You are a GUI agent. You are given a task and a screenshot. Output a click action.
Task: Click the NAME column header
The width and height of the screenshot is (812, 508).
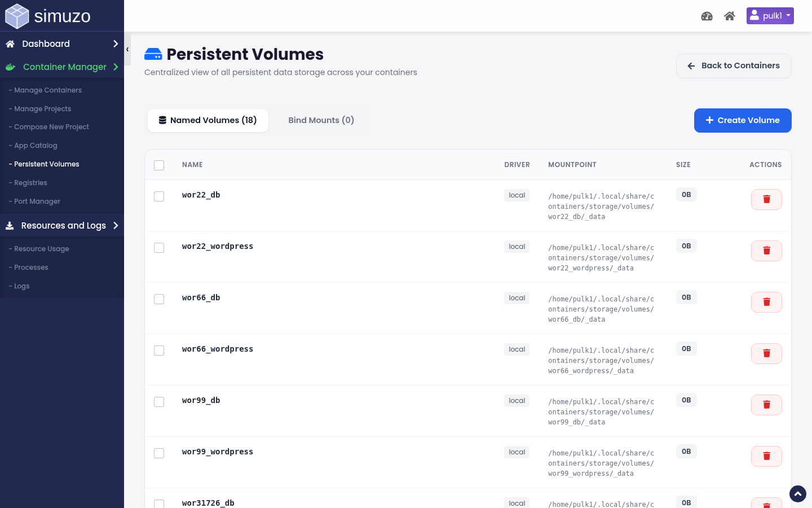click(192, 165)
